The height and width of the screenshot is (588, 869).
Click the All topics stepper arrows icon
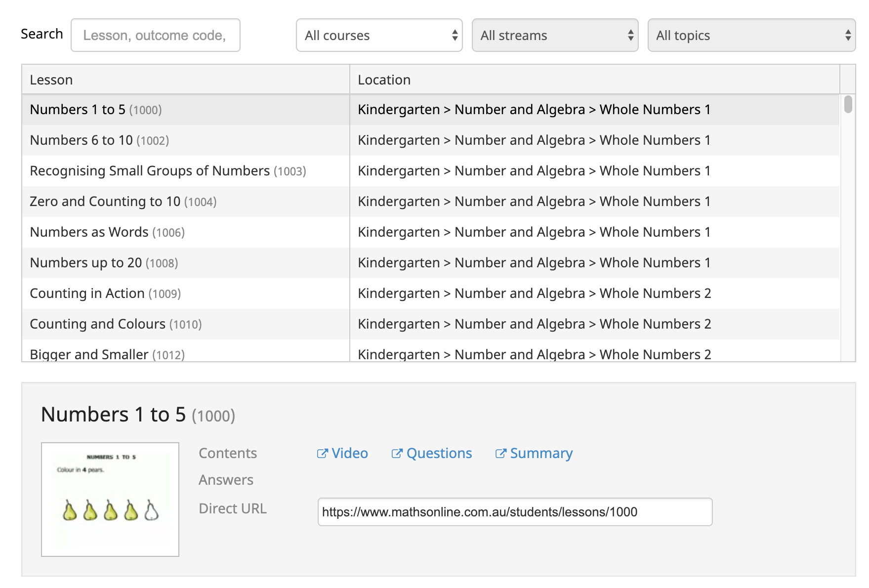(848, 35)
